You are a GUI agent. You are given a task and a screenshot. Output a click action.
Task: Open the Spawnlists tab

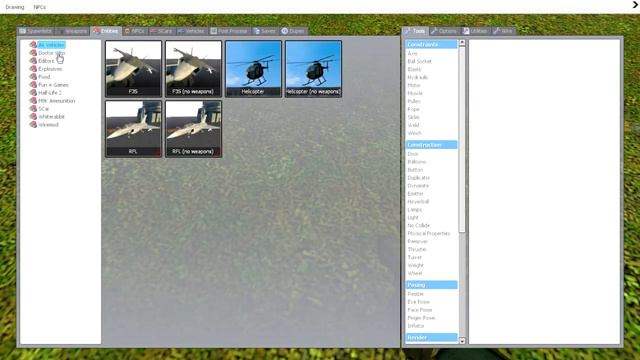click(36, 31)
